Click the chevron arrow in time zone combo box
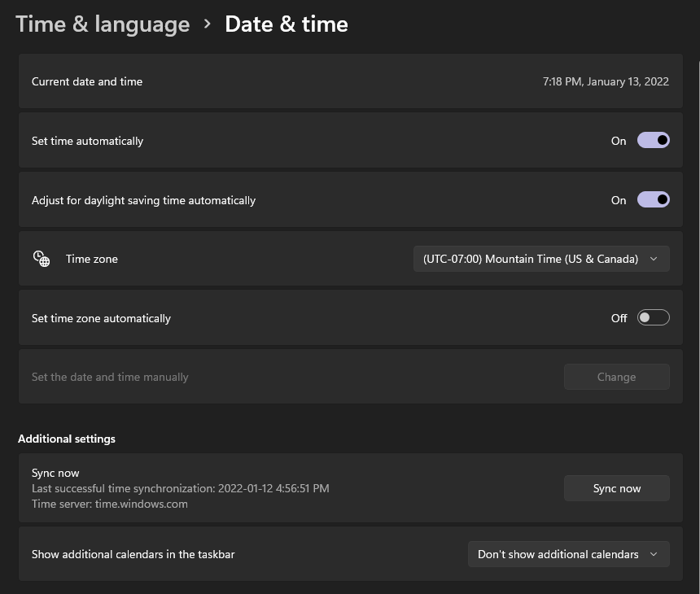The height and width of the screenshot is (594, 700). pyautogui.click(x=654, y=259)
